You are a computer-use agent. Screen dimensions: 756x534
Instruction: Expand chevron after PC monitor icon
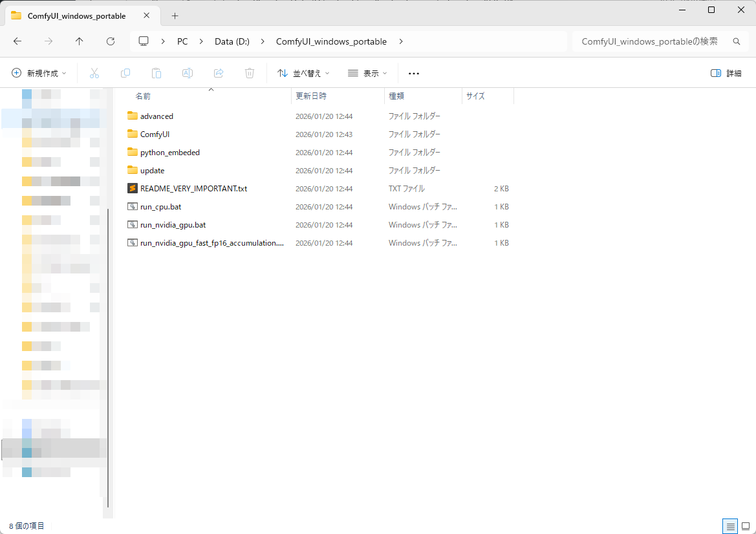coord(163,41)
